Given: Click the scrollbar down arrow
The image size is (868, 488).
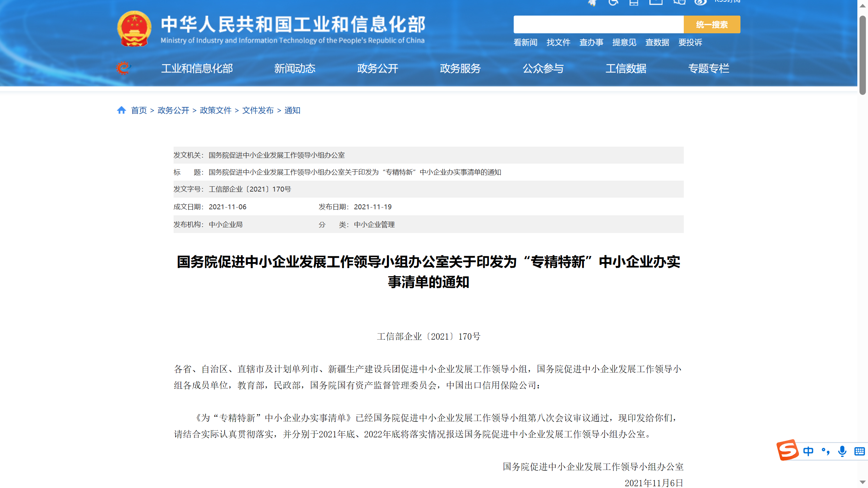Looking at the screenshot, I should pos(863,482).
